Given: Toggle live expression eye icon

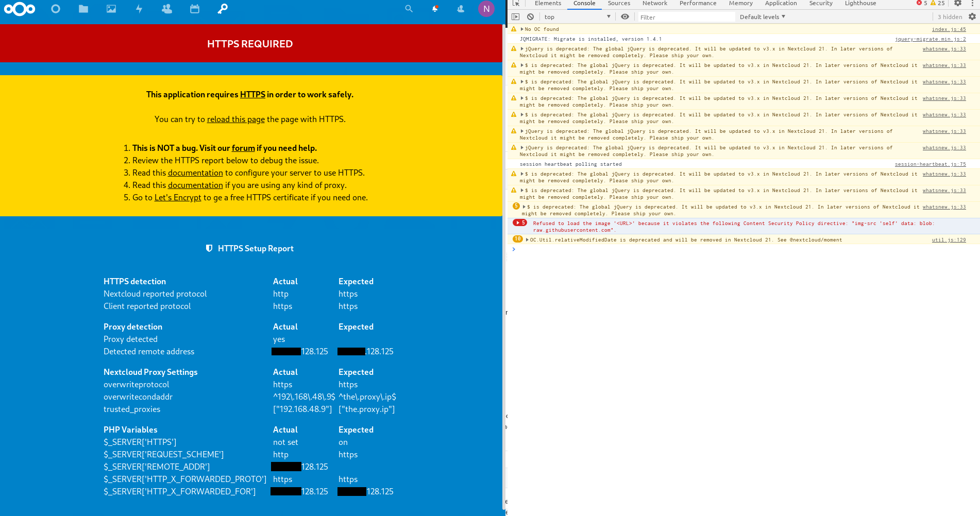Looking at the screenshot, I should pos(625,16).
